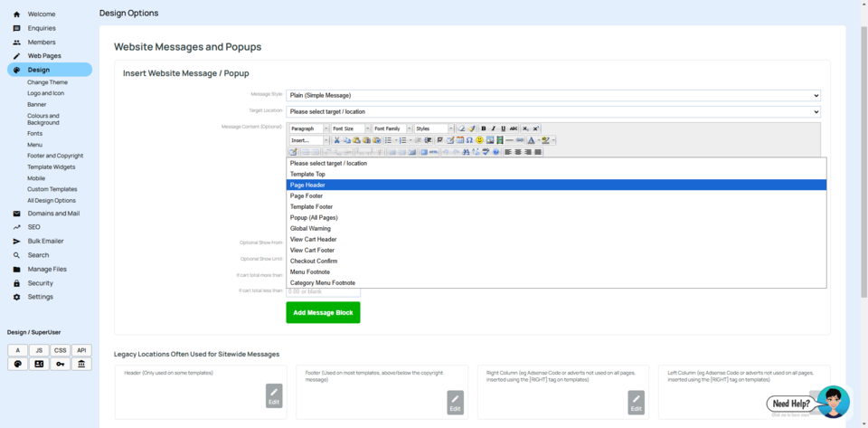
Task: Pick Checkout Confirm in the location list
Action: (x=314, y=261)
